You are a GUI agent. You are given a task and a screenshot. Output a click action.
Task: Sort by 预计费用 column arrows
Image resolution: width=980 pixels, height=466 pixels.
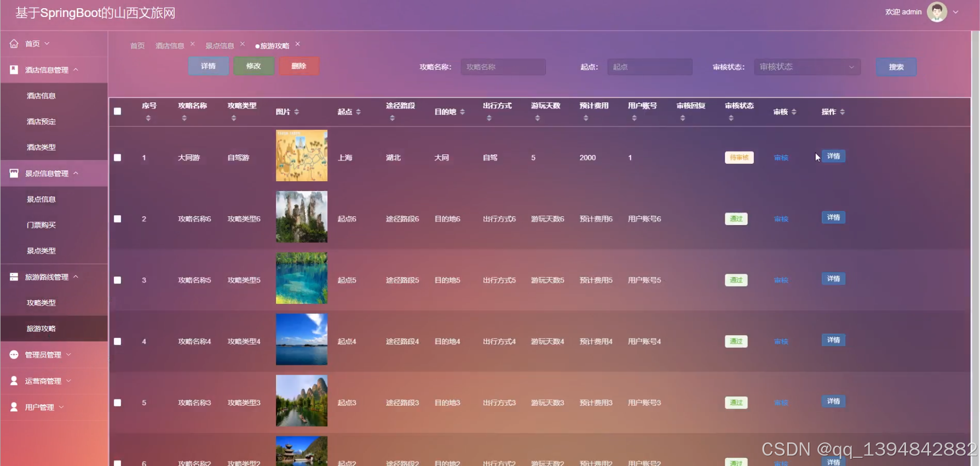click(x=586, y=118)
